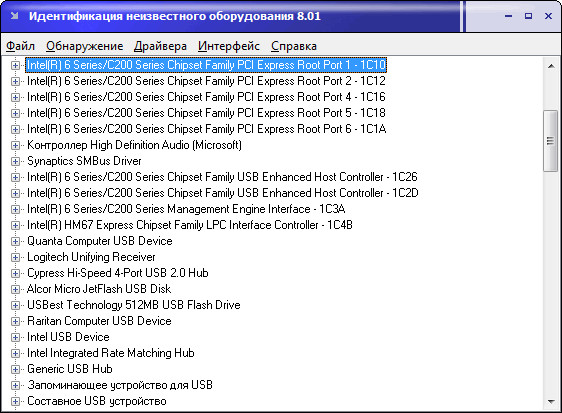This screenshot has height=413, width=562.
Task: Expand USBest Technology 512MB Flash Drive node
Action: pyautogui.click(x=15, y=305)
